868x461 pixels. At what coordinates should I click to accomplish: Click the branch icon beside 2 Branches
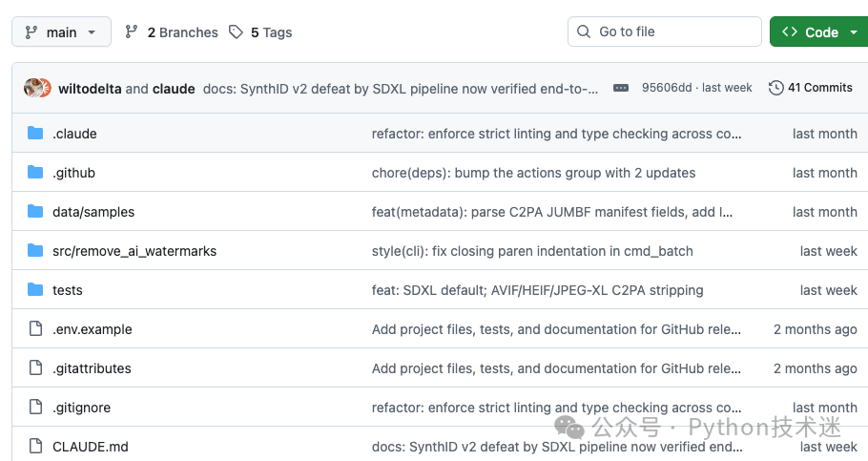coord(132,32)
